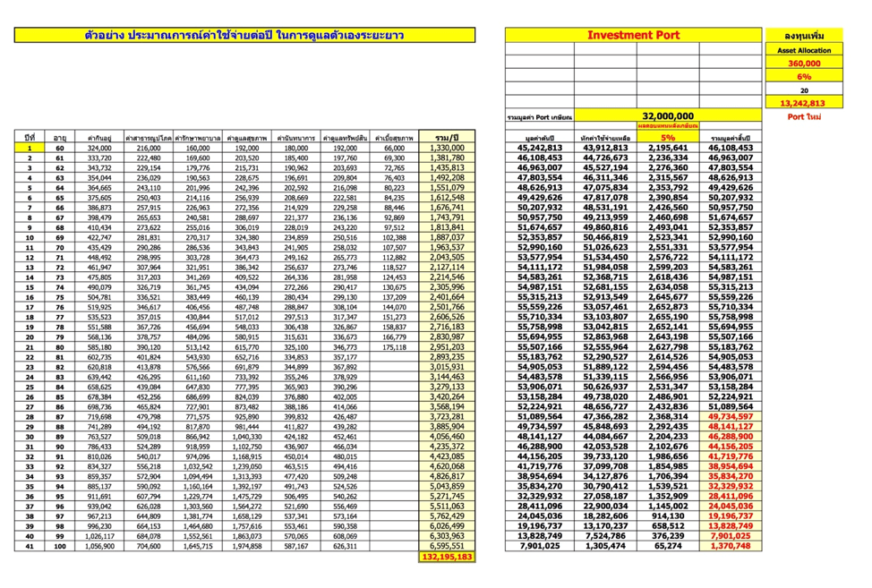Select the ค่ารักษาพยาบาล column header
Image resolution: width=872 pixels, height=588 pixels.
pyautogui.click(x=198, y=137)
